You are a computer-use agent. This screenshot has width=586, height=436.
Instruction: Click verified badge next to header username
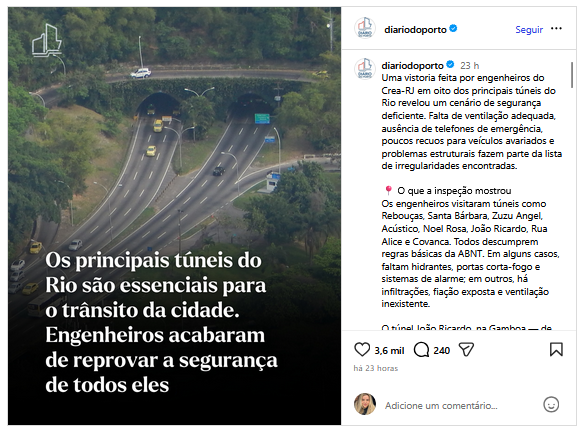click(x=453, y=28)
